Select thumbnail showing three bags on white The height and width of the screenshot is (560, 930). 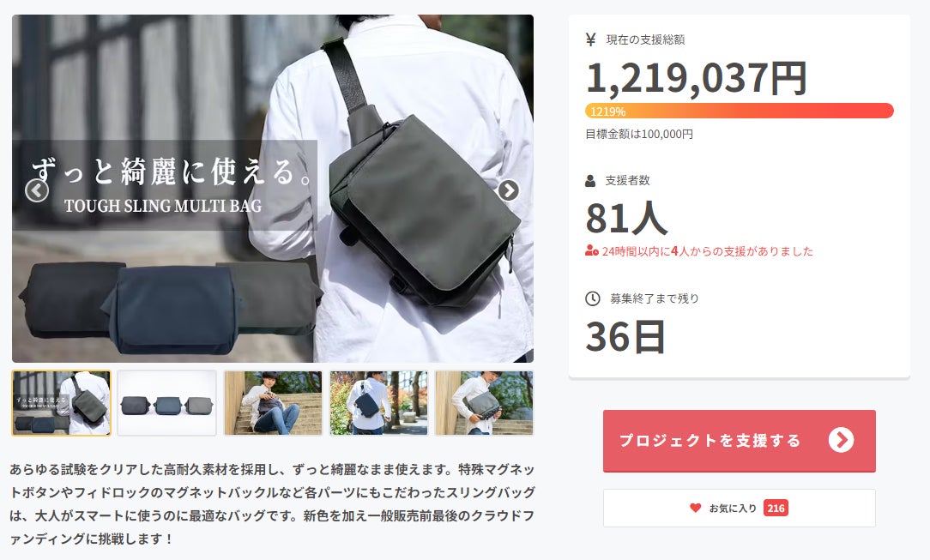[166, 403]
